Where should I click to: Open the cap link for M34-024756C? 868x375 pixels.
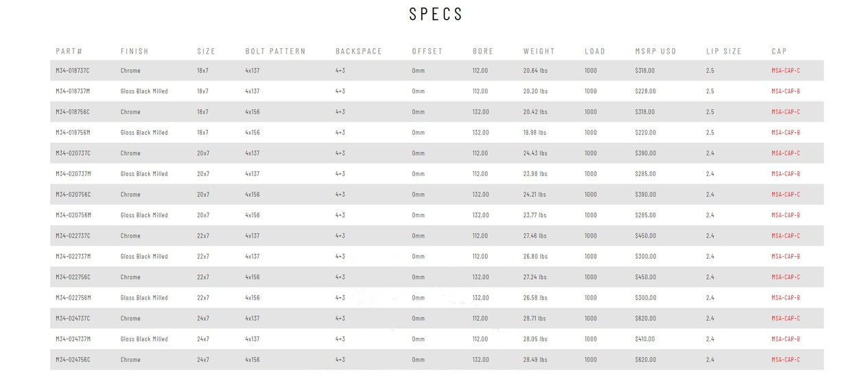click(785, 359)
